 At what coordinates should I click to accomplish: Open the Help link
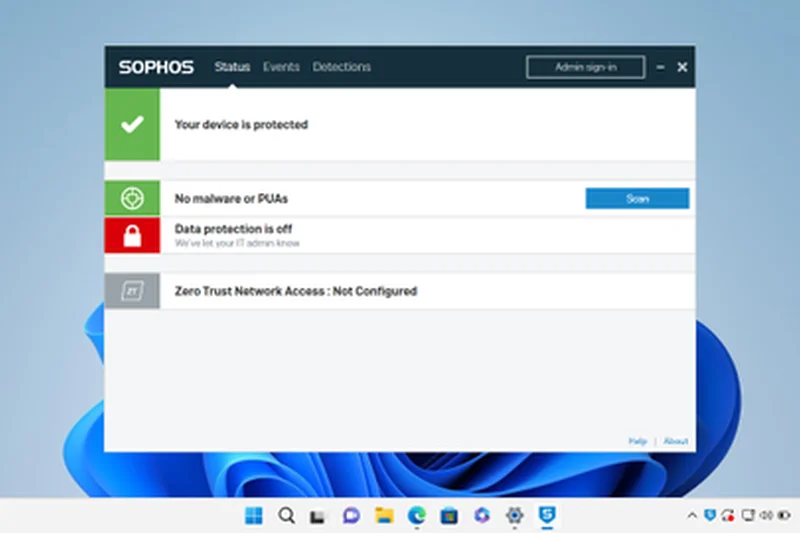coord(637,441)
